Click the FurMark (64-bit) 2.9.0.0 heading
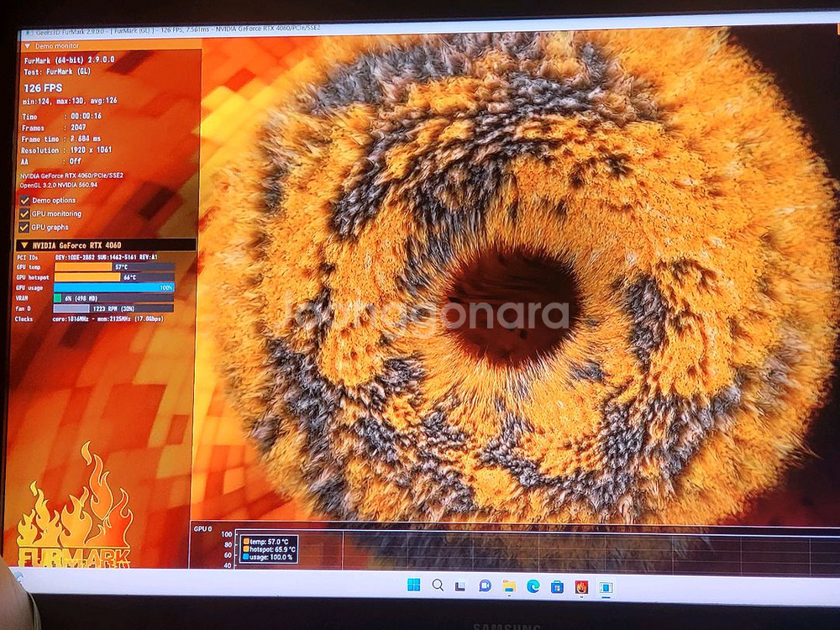This screenshot has width=840, height=630. pos(70,60)
